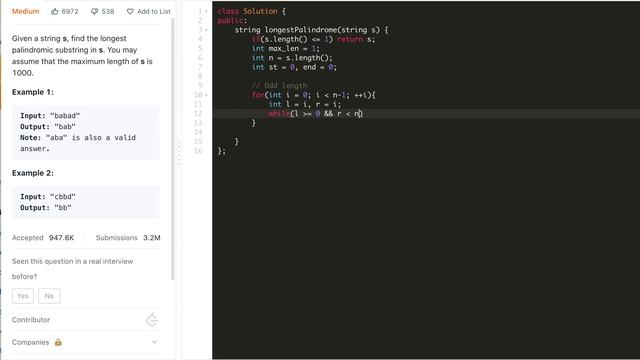The width and height of the screenshot is (640, 360).
Task: Click the public: code line
Action: point(232,20)
